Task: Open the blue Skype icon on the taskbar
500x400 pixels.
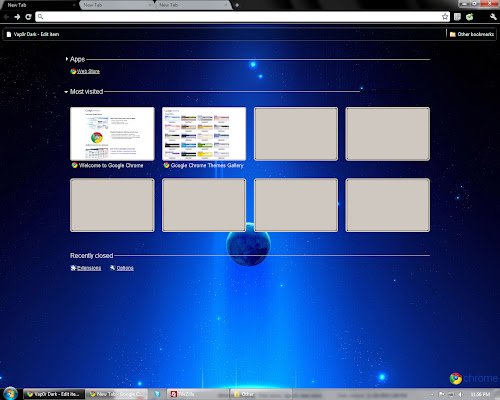Action: point(157,394)
